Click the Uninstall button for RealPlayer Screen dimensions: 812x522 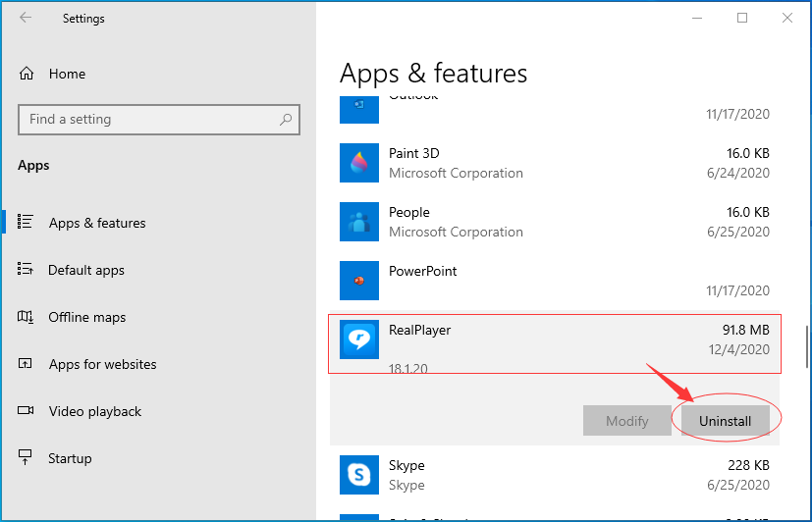tap(725, 421)
